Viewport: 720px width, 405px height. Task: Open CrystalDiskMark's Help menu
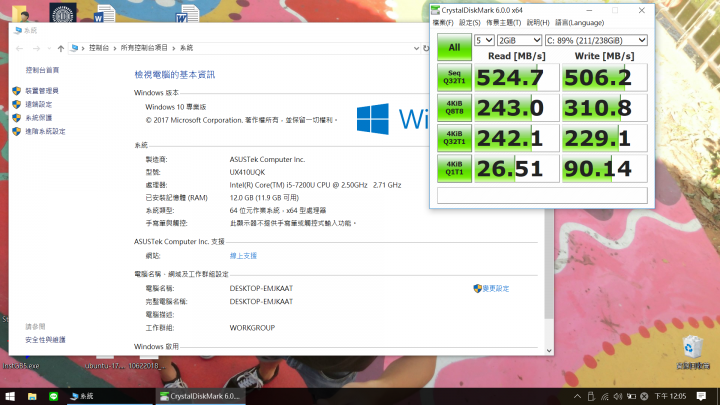tap(538, 22)
